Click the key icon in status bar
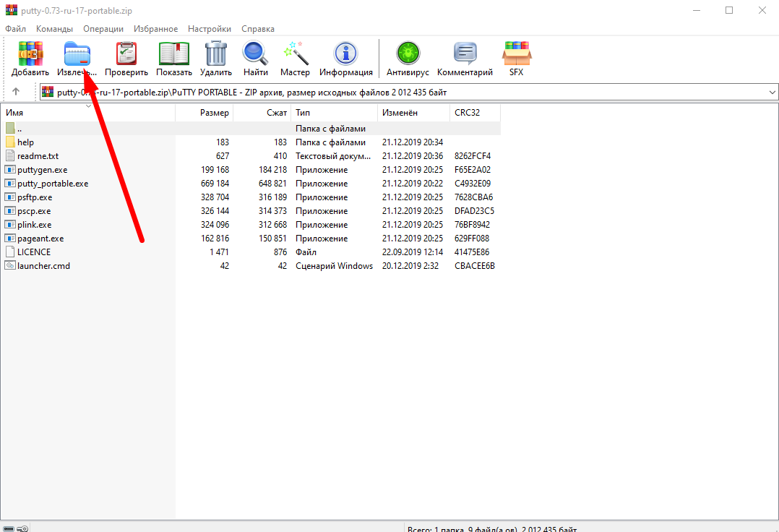The image size is (779, 532). tap(22, 528)
